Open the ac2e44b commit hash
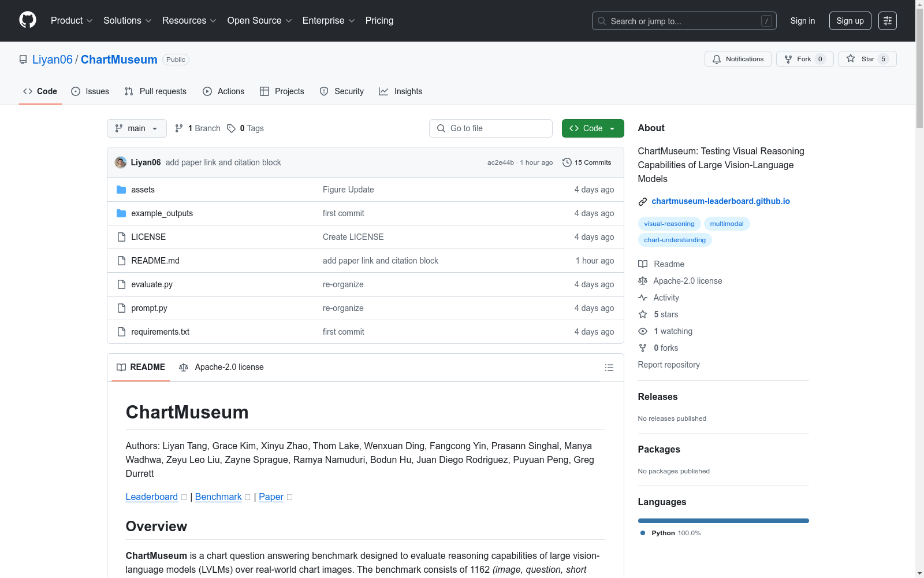The width and height of the screenshot is (924, 578). click(x=501, y=162)
